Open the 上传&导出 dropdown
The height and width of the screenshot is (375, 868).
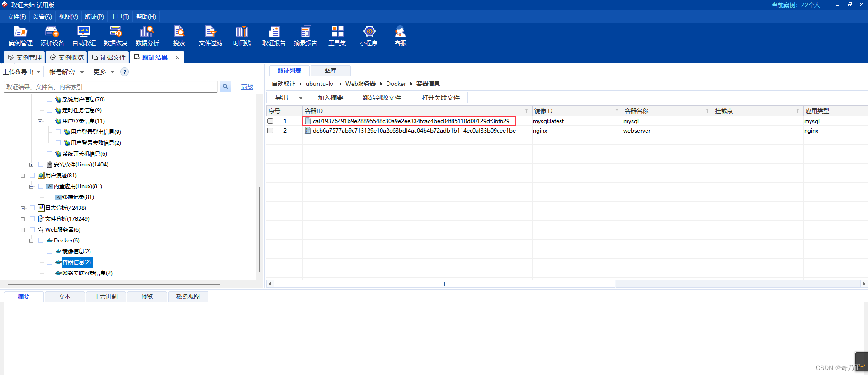click(22, 72)
